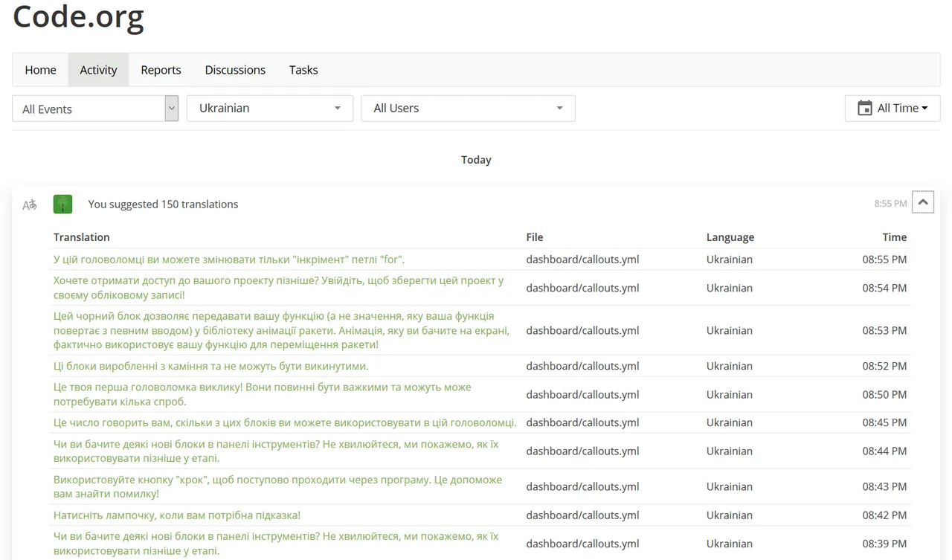952x560 pixels.
Task: Click the 8:55 PM group timestamp
Action: (x=890, y=203)
